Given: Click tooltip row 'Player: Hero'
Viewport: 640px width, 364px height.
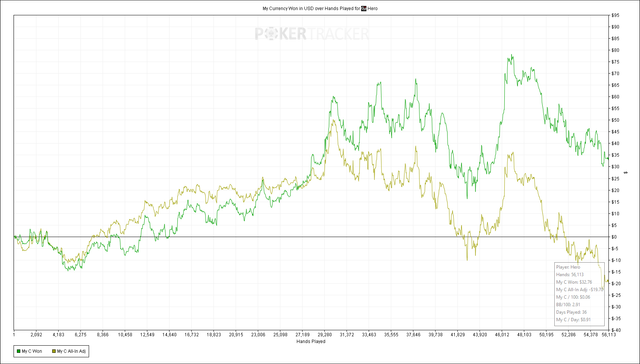Looking at the screenshot, I should [568, 267].
